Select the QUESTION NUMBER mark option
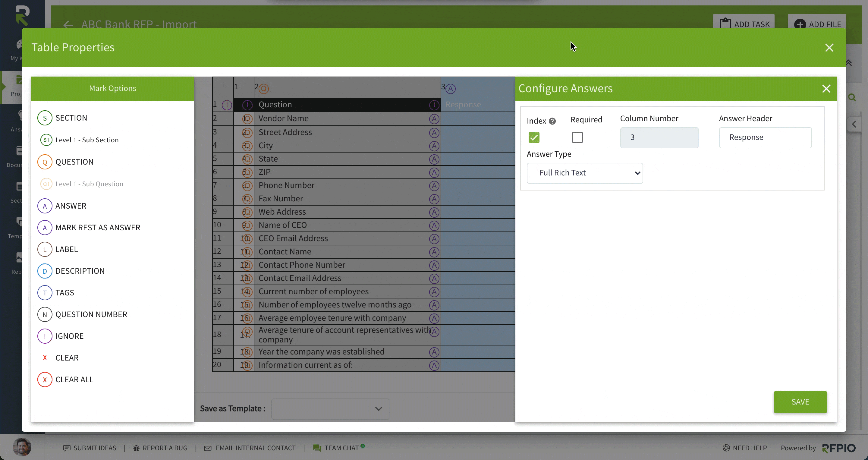This screenshot has width=868, height=460. [83, 315]
